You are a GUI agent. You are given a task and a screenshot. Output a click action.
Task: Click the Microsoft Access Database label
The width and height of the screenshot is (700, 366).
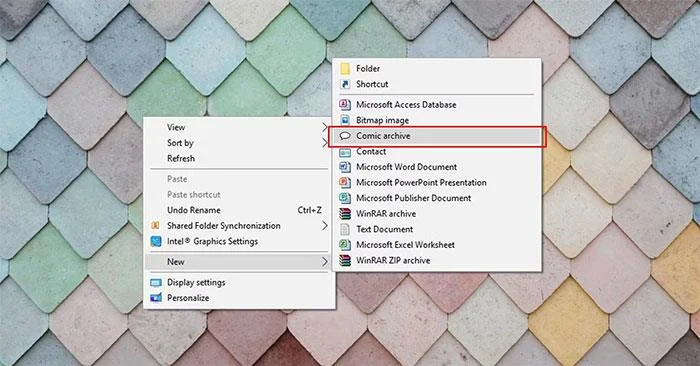pyautogui.click(x=406, y=104)
